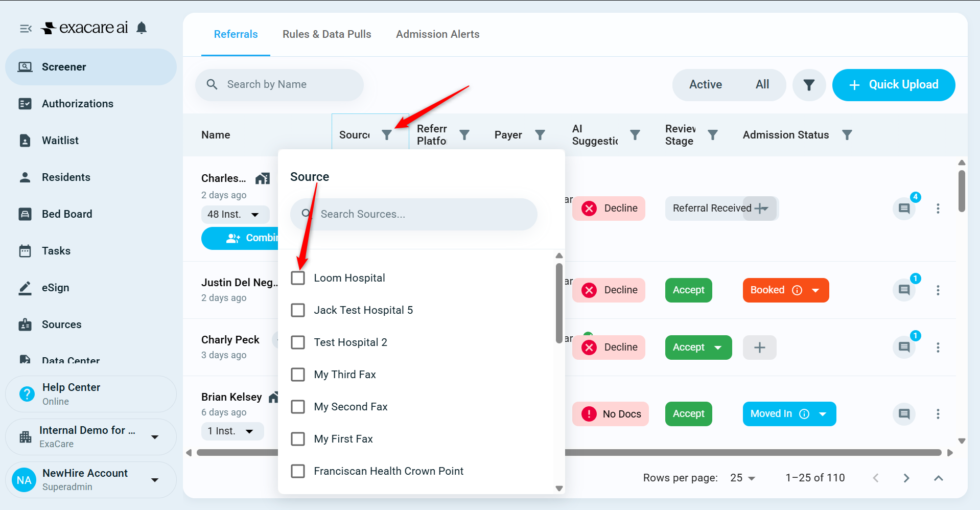
Task: Check the Jack Test Hospital 5 source
Action: pyautogui.click(x=298, y=310)
